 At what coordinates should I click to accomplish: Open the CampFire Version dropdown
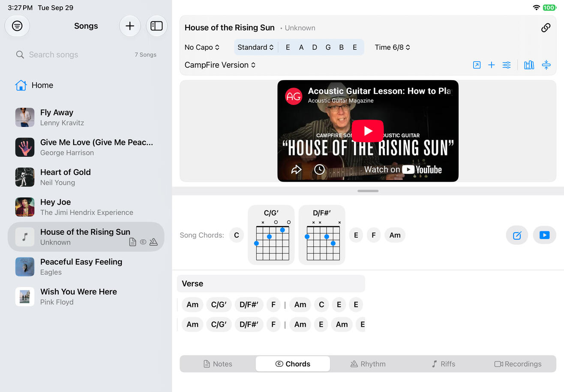pos(220,65)
